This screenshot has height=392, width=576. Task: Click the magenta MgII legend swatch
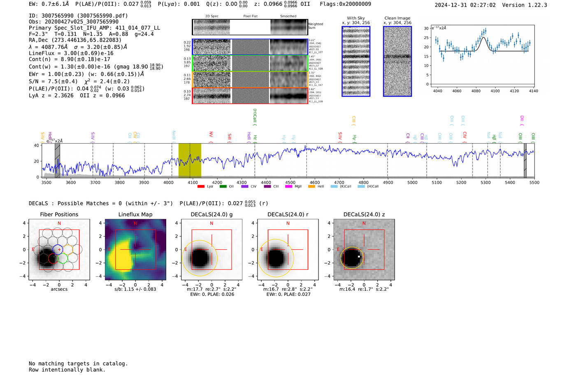[289, 186]
